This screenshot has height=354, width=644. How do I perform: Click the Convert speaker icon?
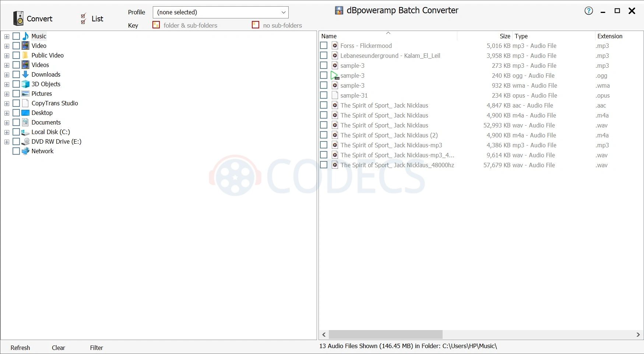(18, 18)
